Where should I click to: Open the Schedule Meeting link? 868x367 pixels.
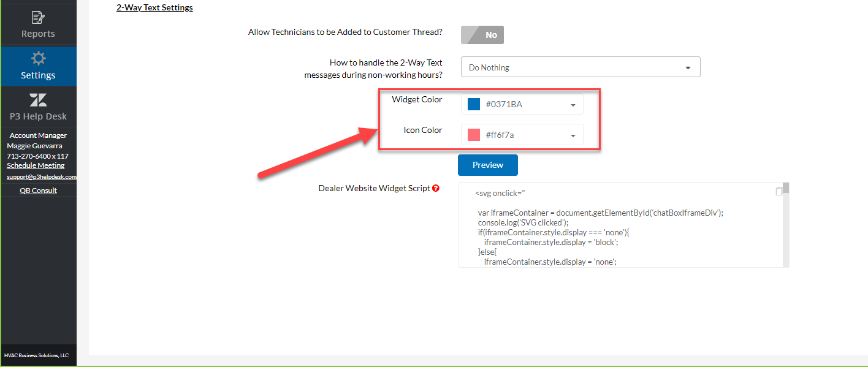[x=35, y=165]
